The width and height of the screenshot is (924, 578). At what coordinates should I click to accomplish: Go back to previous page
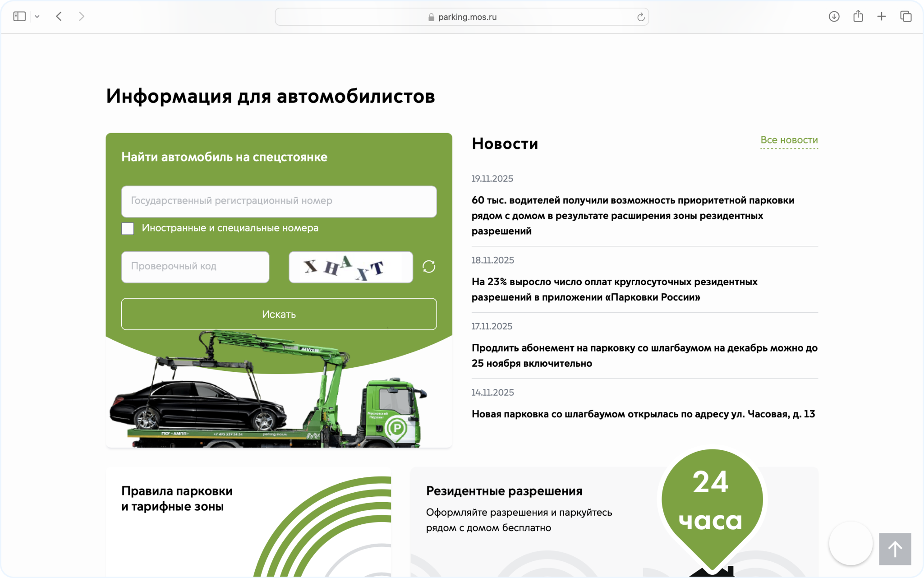tap(59, 17)
